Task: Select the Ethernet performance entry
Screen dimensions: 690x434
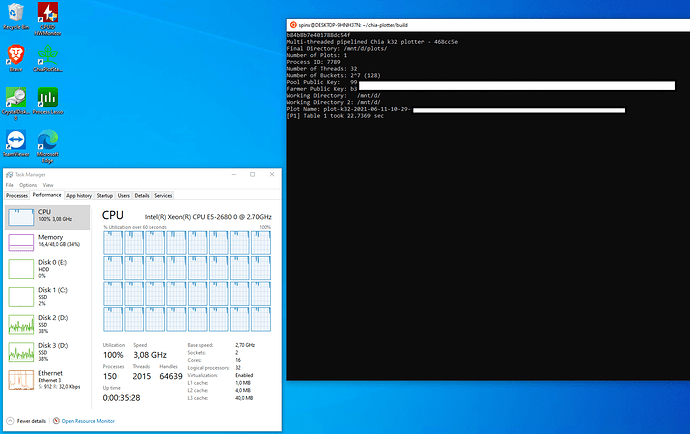Action: coord(50,378)
